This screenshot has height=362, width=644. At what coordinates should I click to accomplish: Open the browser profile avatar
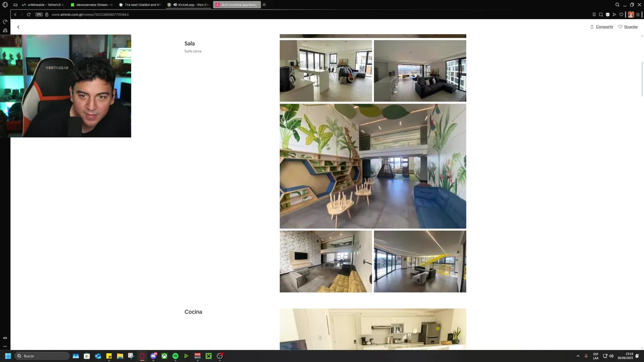[631, 15]
